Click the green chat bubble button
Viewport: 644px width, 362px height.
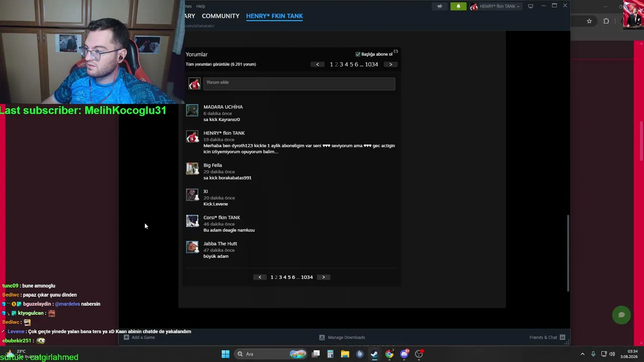click(x=621, y=315)
